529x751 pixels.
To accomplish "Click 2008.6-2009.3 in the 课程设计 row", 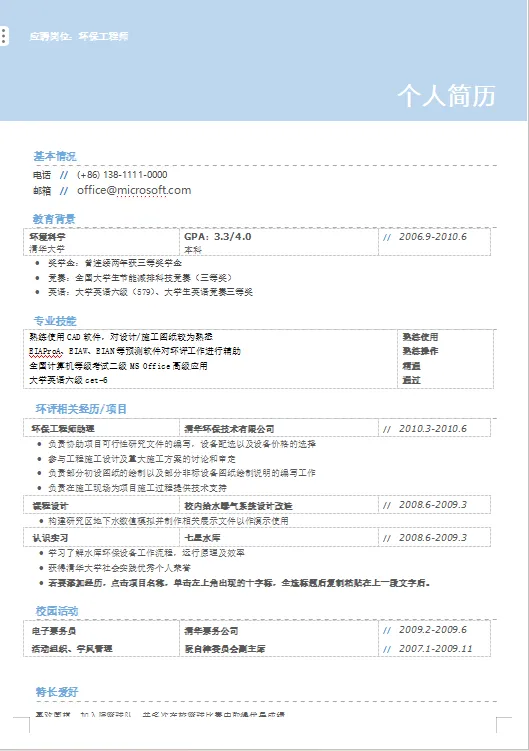I will click(433, 504).
